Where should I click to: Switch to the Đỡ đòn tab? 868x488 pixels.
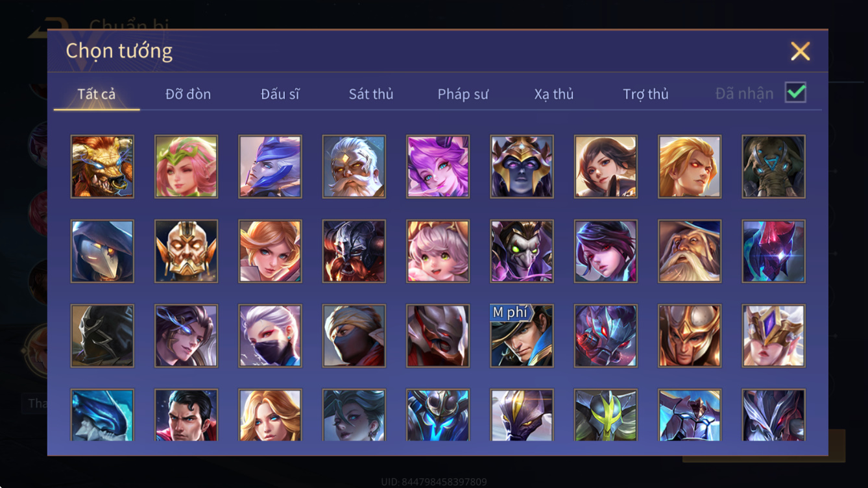188,94
